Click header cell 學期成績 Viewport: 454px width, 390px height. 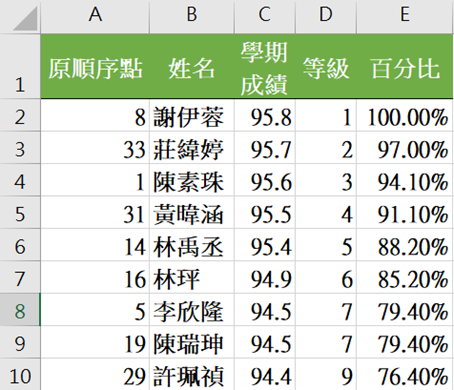click(x=265, y=66)
